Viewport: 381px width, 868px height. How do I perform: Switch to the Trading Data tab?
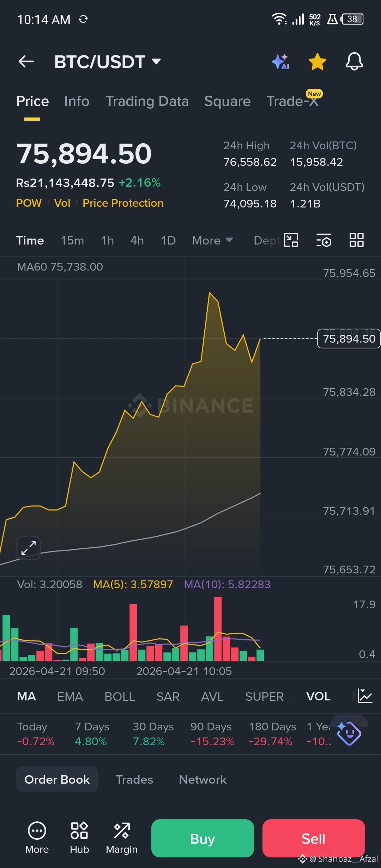[x=147, y=101]
